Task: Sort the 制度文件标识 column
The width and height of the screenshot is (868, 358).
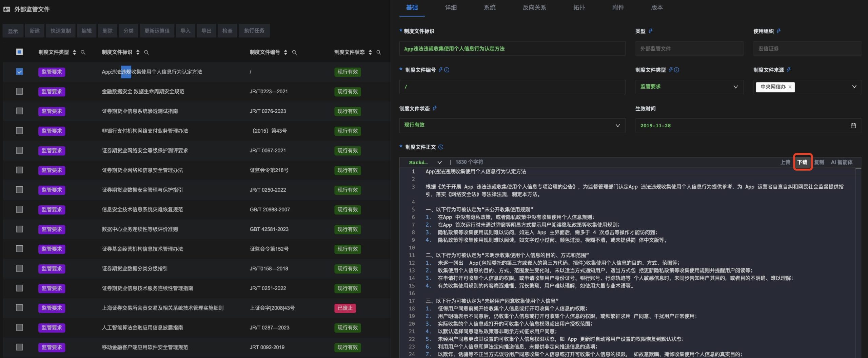Action: [x=138, y=52]
